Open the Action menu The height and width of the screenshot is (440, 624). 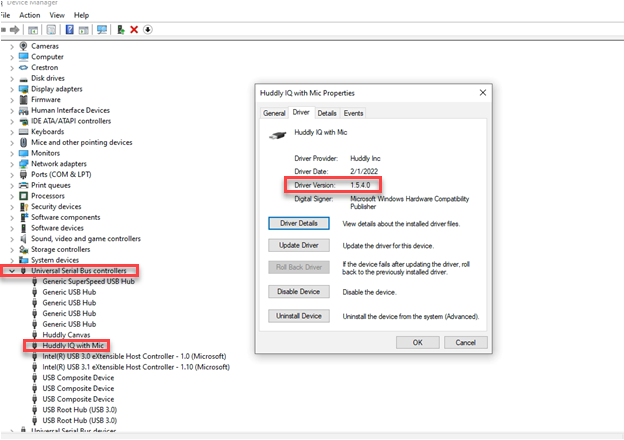(x=30, y=15)
